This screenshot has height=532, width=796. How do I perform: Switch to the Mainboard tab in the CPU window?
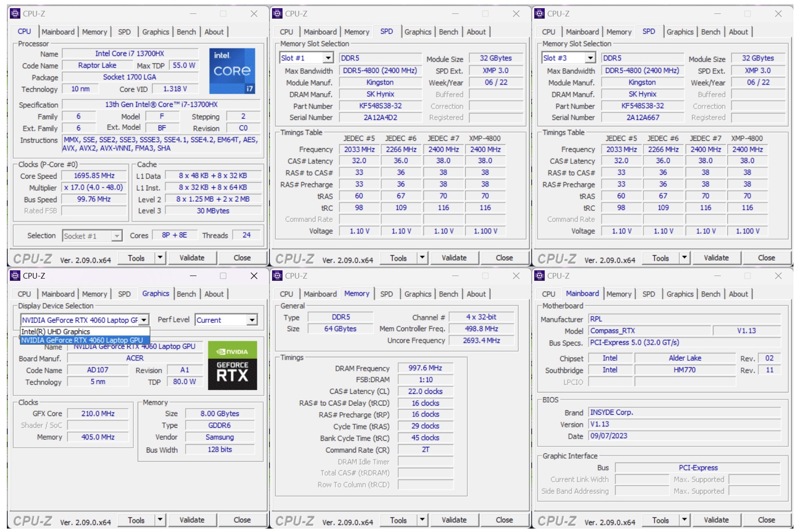pyautogui.click(x=58, y=32)
